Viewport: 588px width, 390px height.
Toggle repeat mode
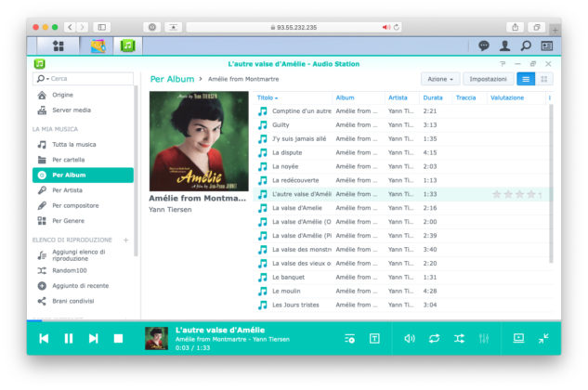tap(434, 339)
